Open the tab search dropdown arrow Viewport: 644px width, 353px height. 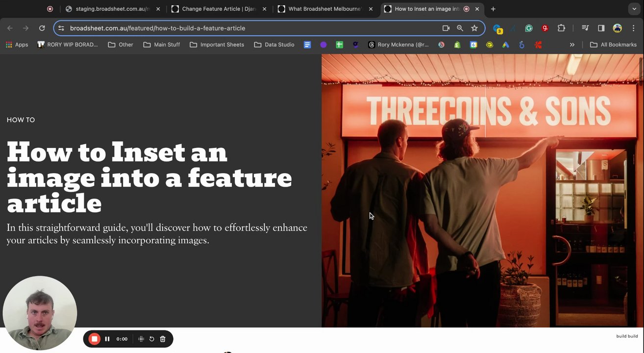634,9
